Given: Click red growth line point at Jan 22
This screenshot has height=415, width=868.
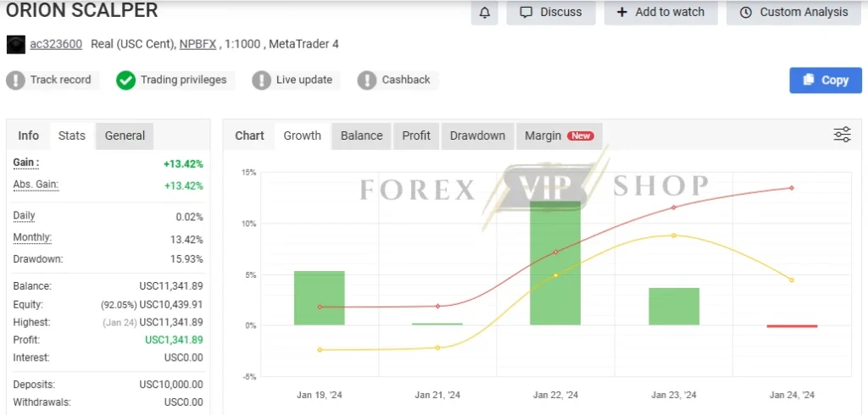Looking at the screenshot, I should coord(555,252).
